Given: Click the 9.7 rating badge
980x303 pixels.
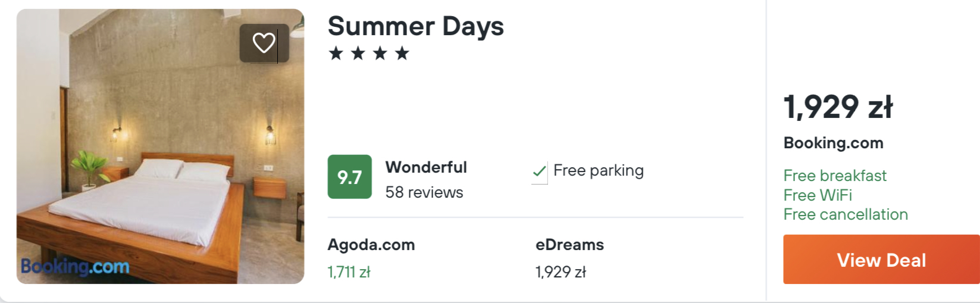Looking at the screenshot, I should pyautogui.click(x=349, y=177).
